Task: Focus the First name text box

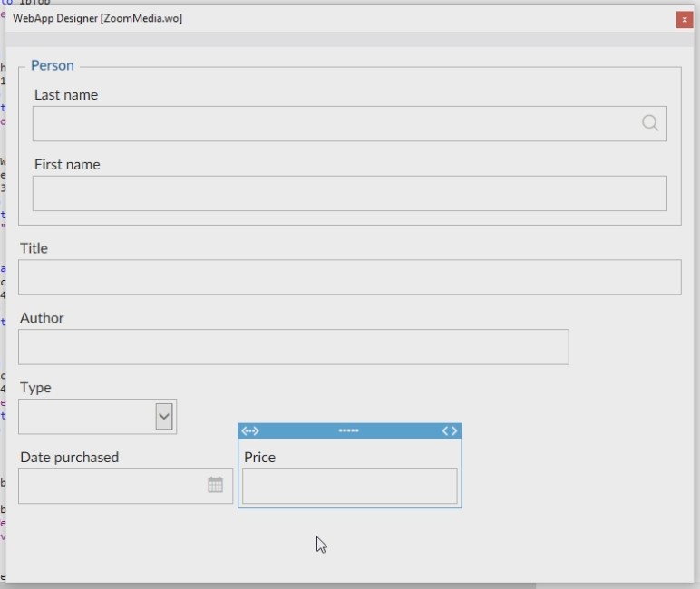Action: pyautogui.click(x=349, y=193)
